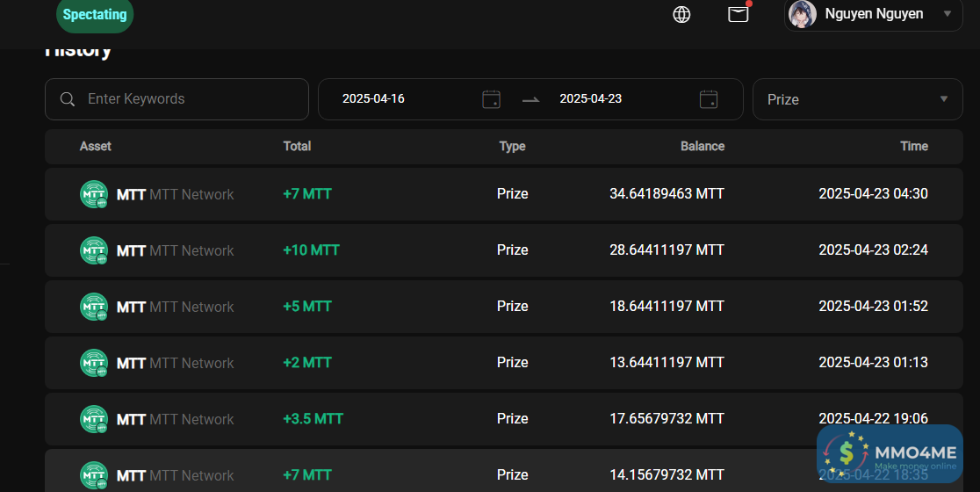This screenshot has width=980, height=492.
Task: Expand the Prize type dropdown
Action: pyautogui.click(x=944, y=99)
